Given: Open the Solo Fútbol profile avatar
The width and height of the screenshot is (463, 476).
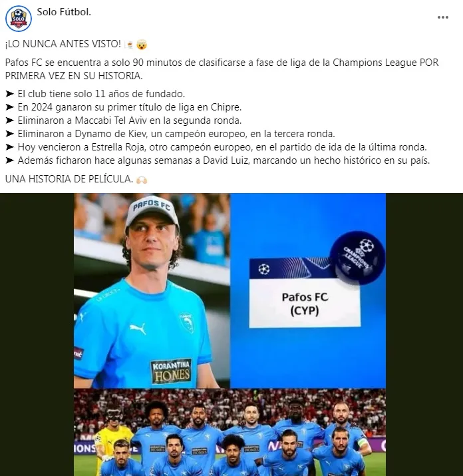Looking at the screenshot, I should [19, 19].
